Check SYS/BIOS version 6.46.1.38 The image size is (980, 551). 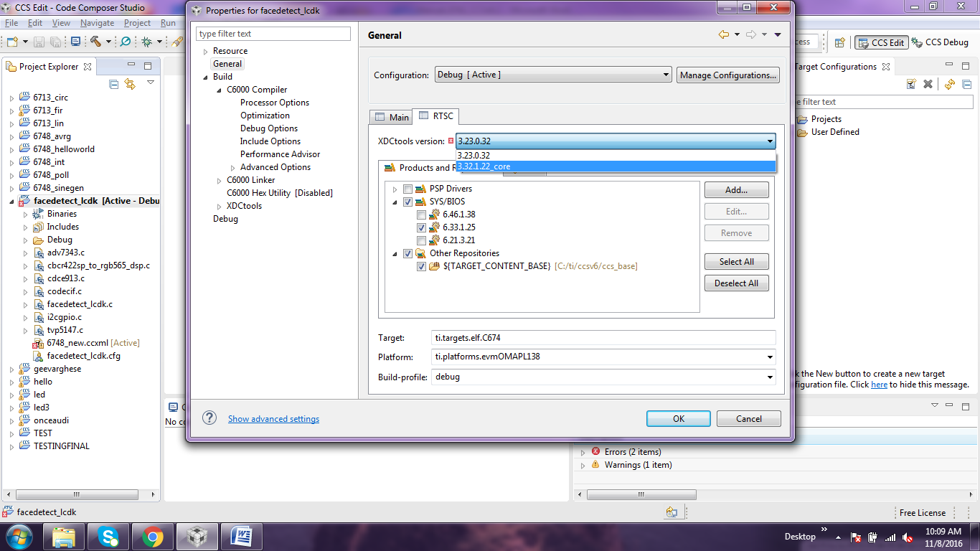pos(421,215)
